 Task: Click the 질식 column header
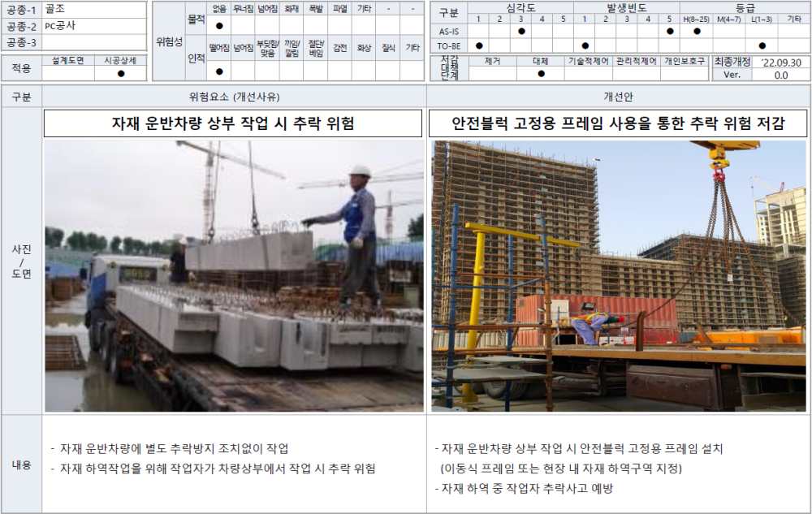point(388,48)
